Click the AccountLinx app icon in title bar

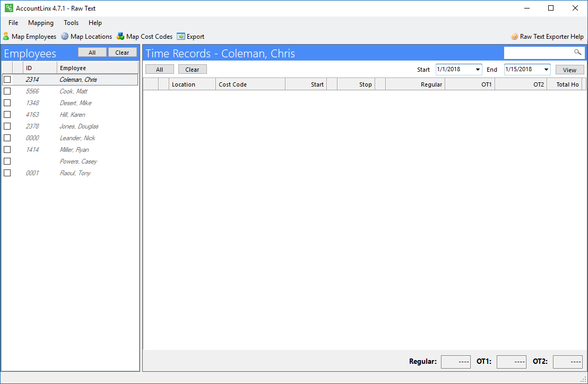point(9,8)
